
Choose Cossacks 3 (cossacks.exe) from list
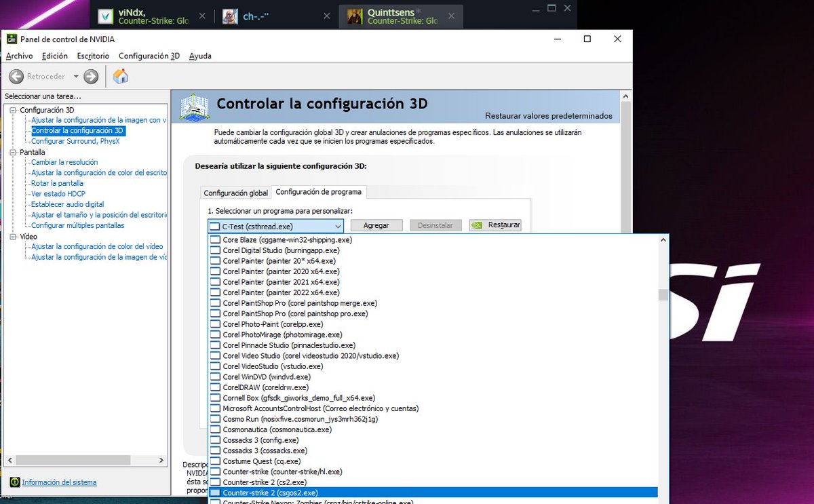433,450
